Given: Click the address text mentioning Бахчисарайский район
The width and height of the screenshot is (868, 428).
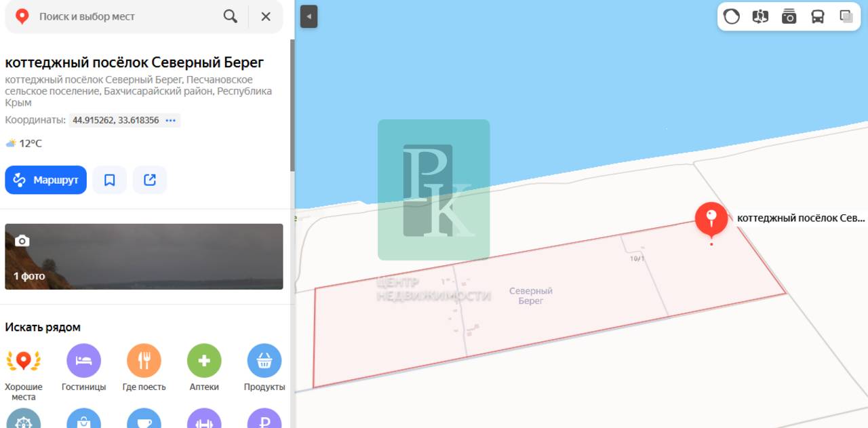Looking at the screenshot, I should 138,91.
